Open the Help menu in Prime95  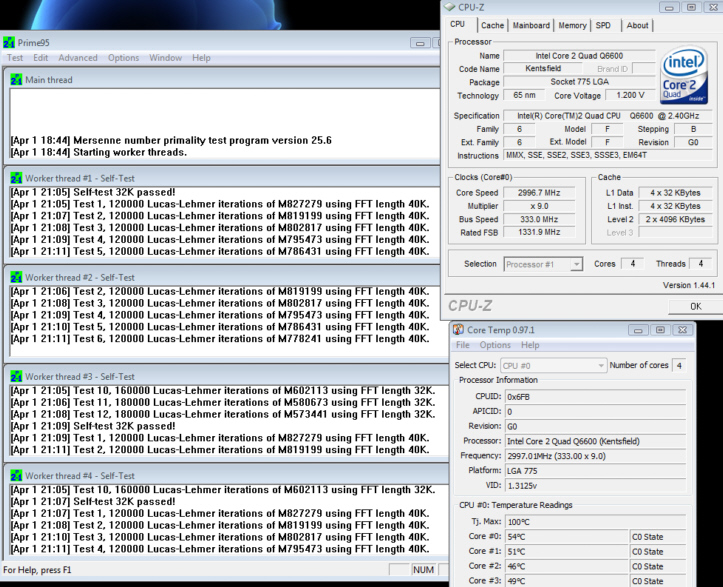coord(201,58)
